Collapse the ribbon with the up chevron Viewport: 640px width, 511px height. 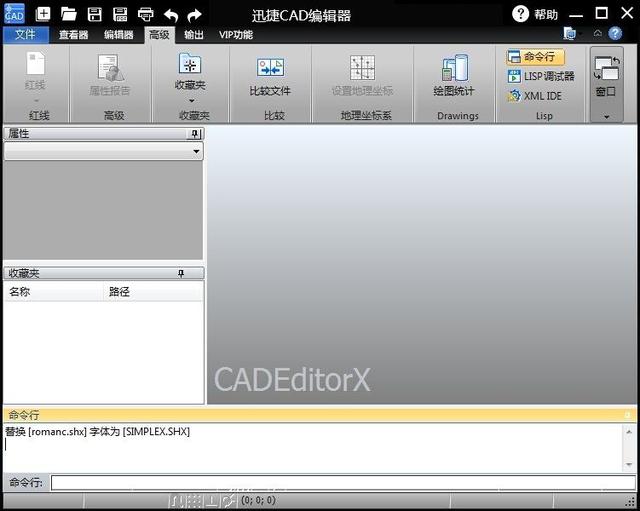pyautogui.click(x=598, y=33)
